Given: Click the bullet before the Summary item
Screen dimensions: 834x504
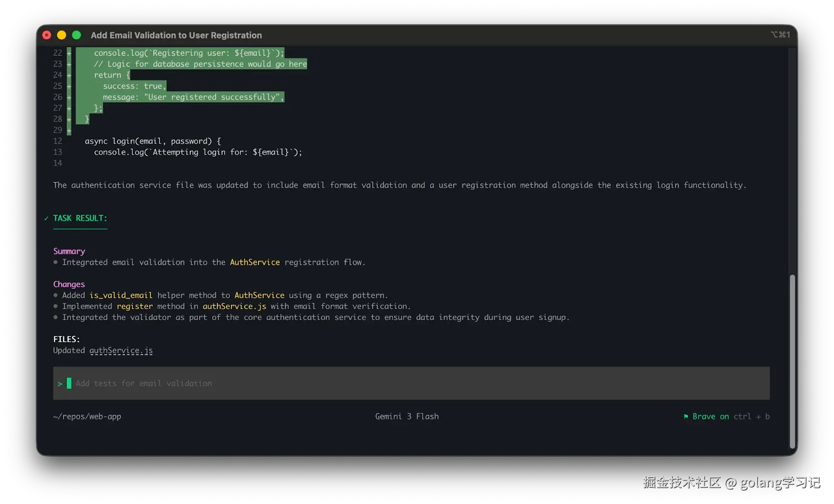Looking at the screenshot, I should pos(56,262).
